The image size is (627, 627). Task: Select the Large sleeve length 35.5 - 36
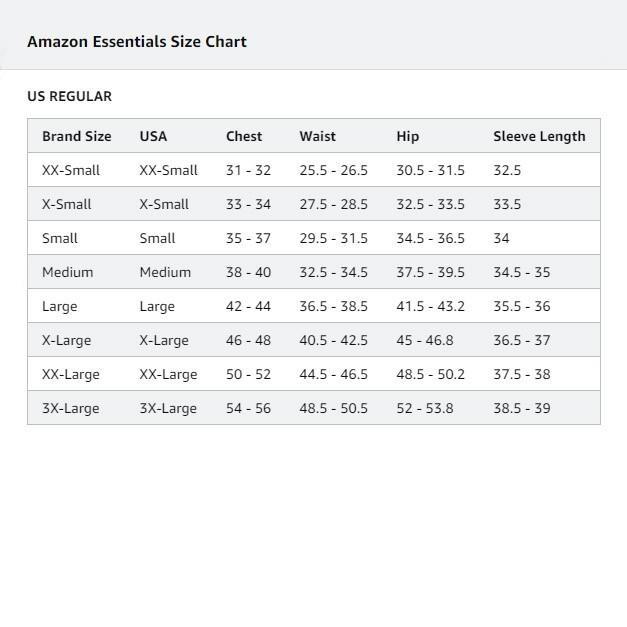click(521, 306)
